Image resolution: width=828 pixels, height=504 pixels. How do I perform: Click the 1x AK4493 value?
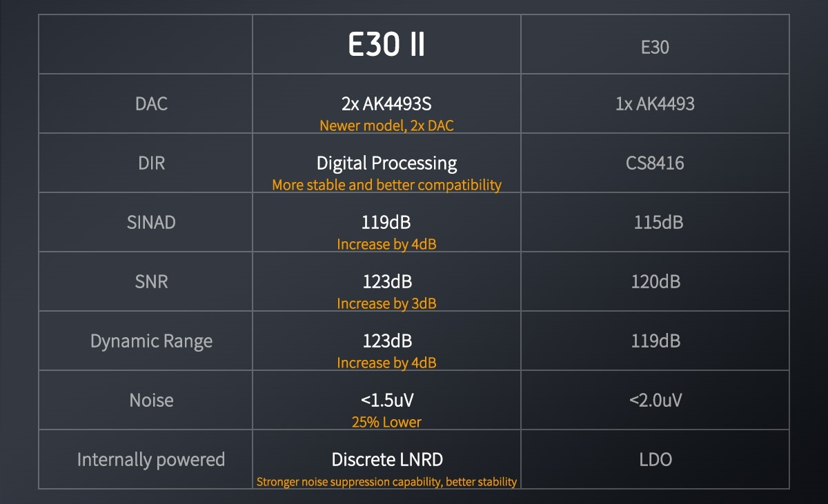tap(655, 104)
